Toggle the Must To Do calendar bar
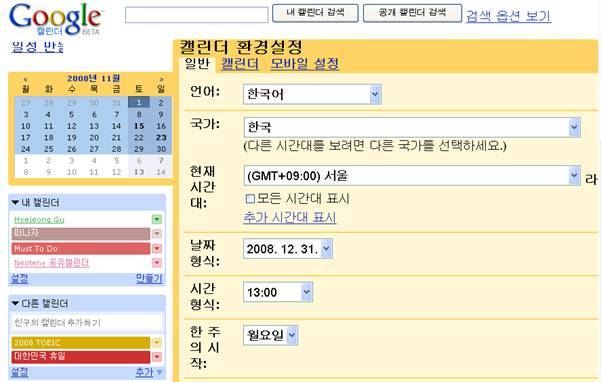Image resolution: width=601 pixels, height=382 pixels. (x=80, y=248)
